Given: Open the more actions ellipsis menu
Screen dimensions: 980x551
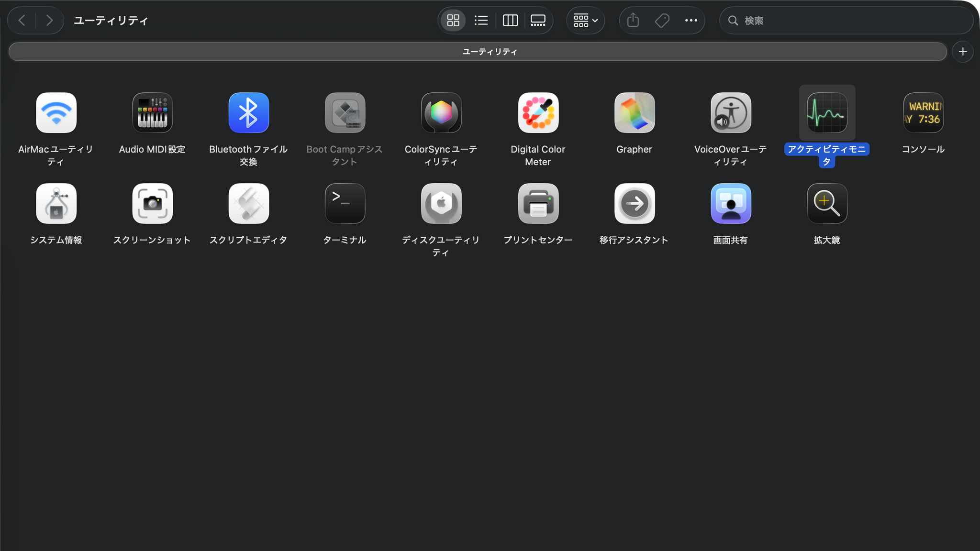Looking at the screenshot, I should 691,21.
